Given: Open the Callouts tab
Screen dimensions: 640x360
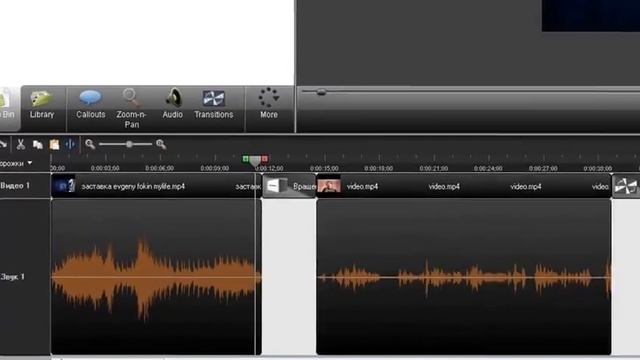Looking at the screenshot, I should (x=90, y=105).
